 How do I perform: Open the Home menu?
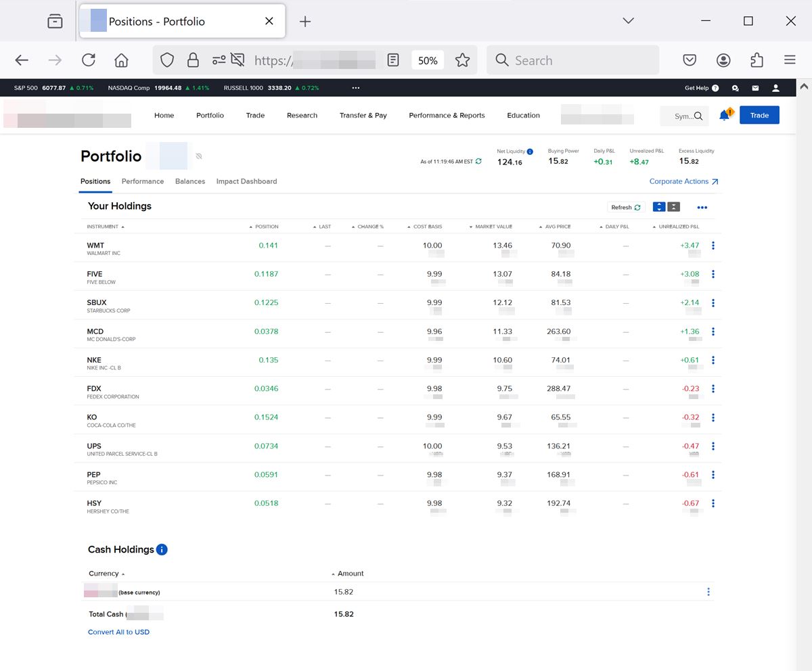(164, 116)
